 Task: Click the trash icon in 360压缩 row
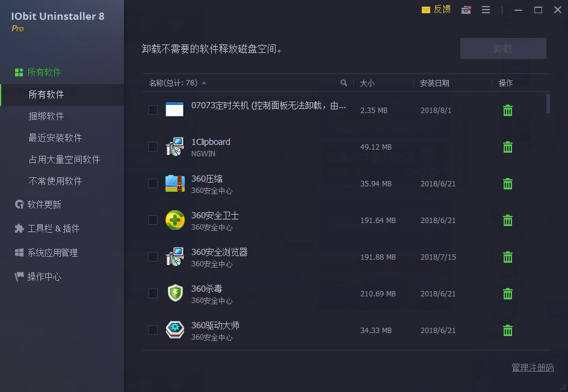pyautogui.click(x=507, y=183)
